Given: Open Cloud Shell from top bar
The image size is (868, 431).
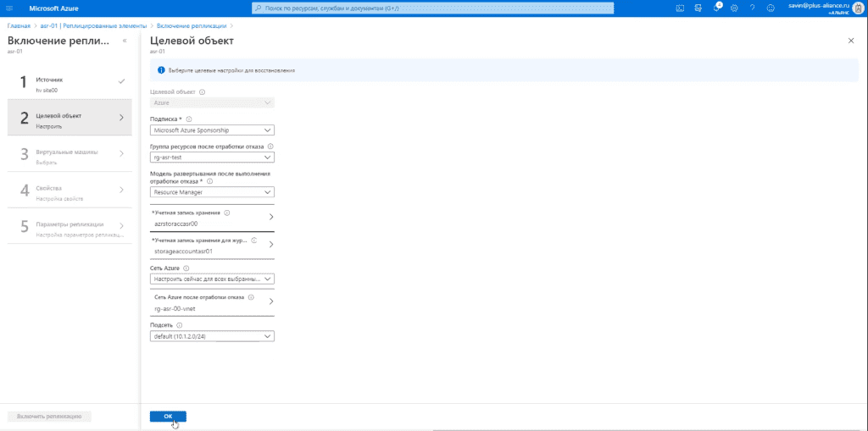Looking at the screenshot, I should (680, 8).
